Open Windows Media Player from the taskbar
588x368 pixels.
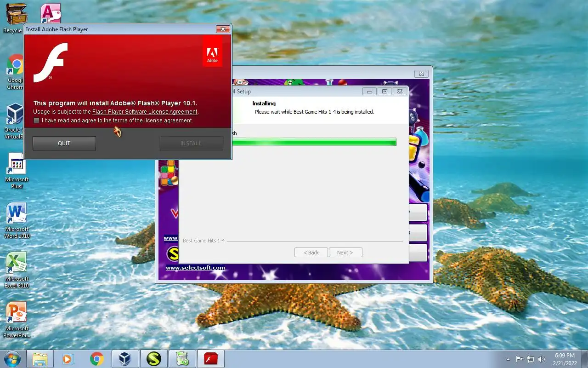click(x=68, y=359)
